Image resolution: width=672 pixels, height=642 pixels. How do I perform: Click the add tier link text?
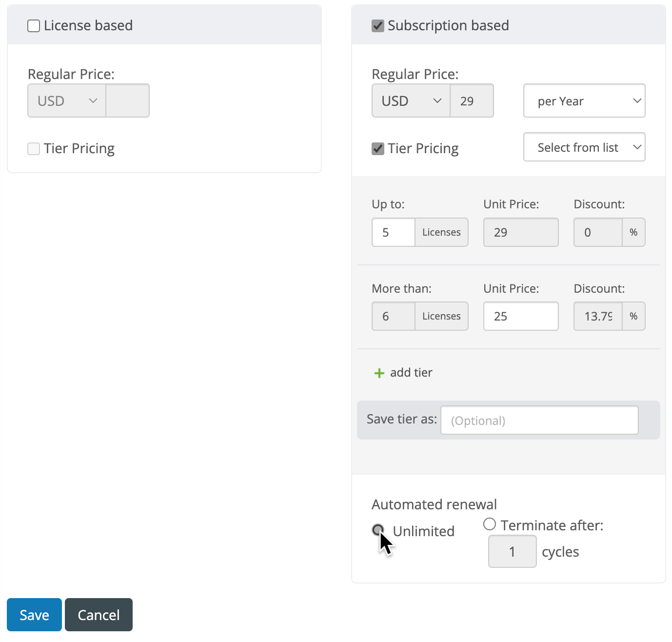click(x=411, y=373)
